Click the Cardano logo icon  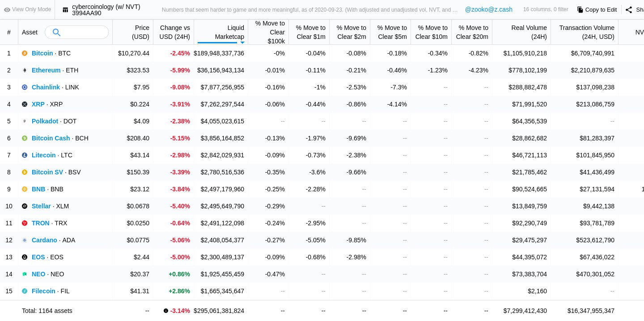pyautogui.click(x=25, y=240)
